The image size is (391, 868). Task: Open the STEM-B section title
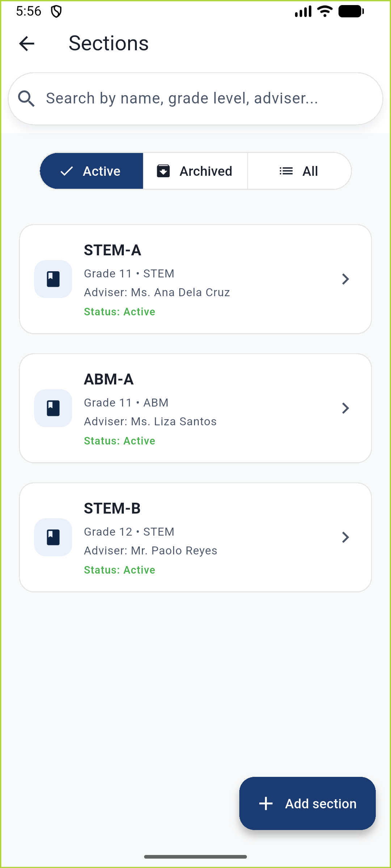point(112,509)
